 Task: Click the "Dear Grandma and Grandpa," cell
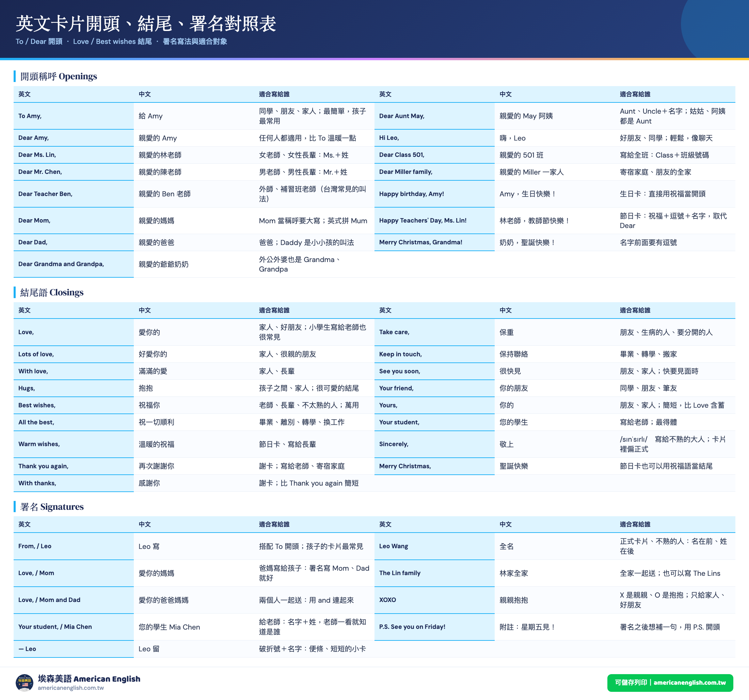(74, 264)
